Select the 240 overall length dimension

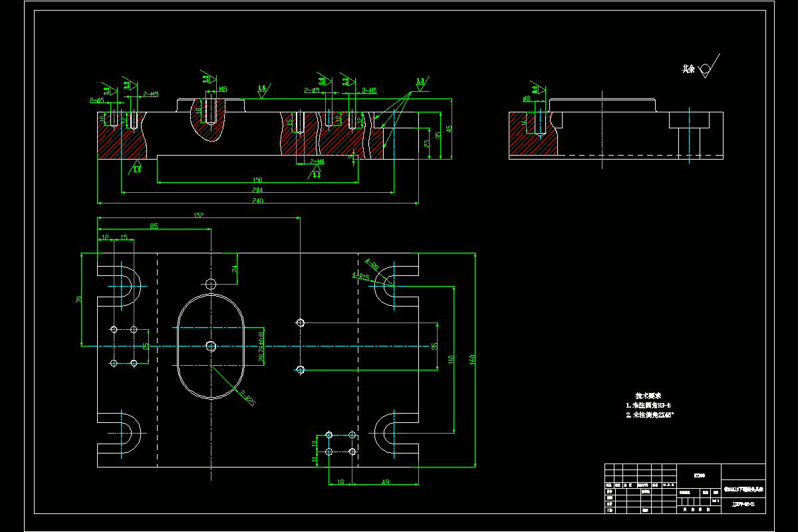coord(257,199)
